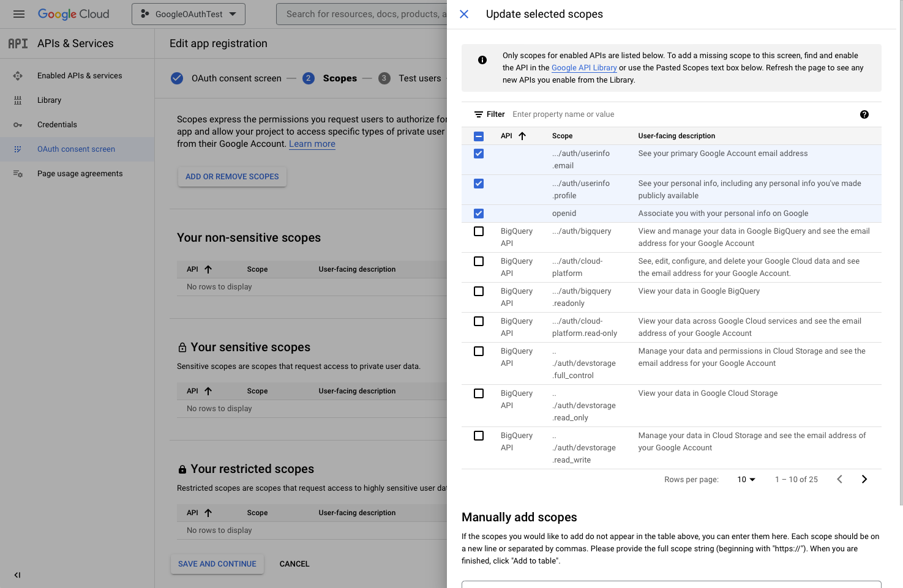Click 'View your data in Google BigQuery' description
The width and height of the screenshot is (903, 588).
pos(699,291)
